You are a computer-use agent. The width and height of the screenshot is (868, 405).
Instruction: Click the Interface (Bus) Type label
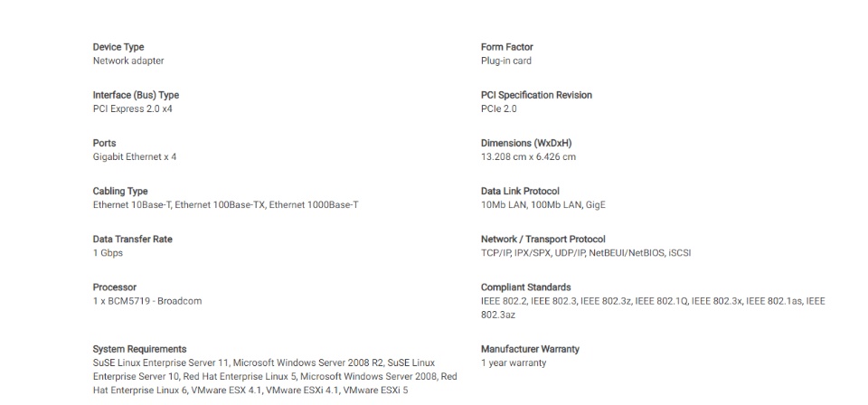click(x=136, y=95)
